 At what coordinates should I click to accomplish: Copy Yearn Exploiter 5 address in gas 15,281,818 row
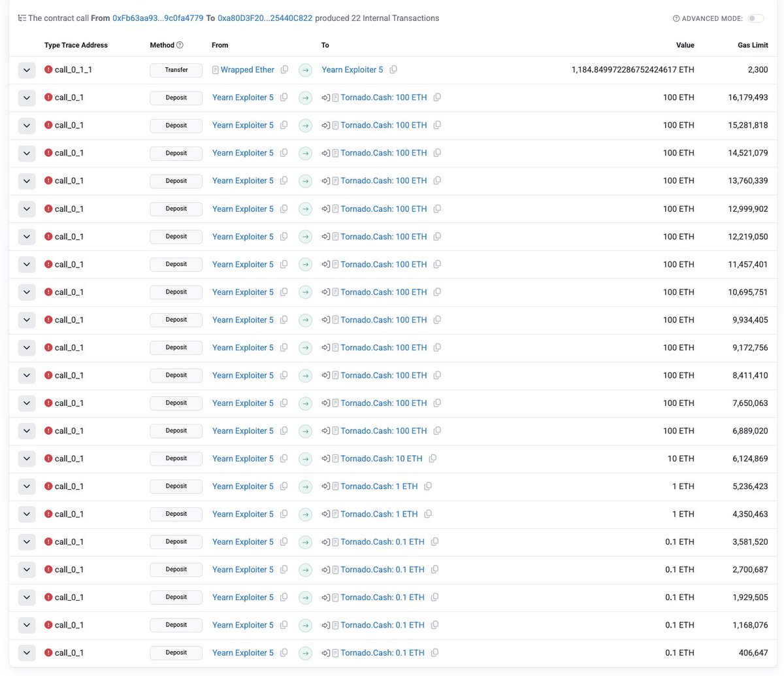(x=284, y=126)
